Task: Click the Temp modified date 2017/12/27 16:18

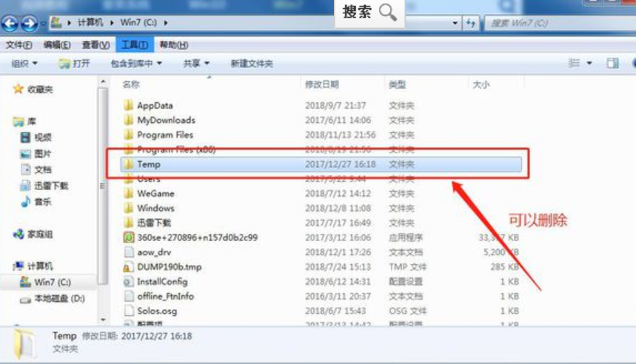Action: [340, 164]
